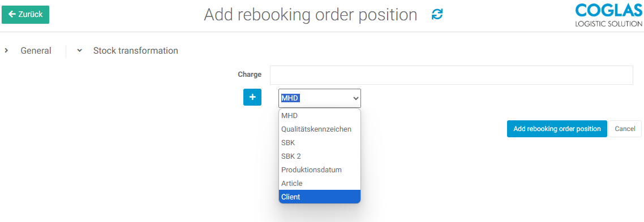Screen dimensions: 644x222
Task: Click Add rebooking order position button
Action: [557, 129]
